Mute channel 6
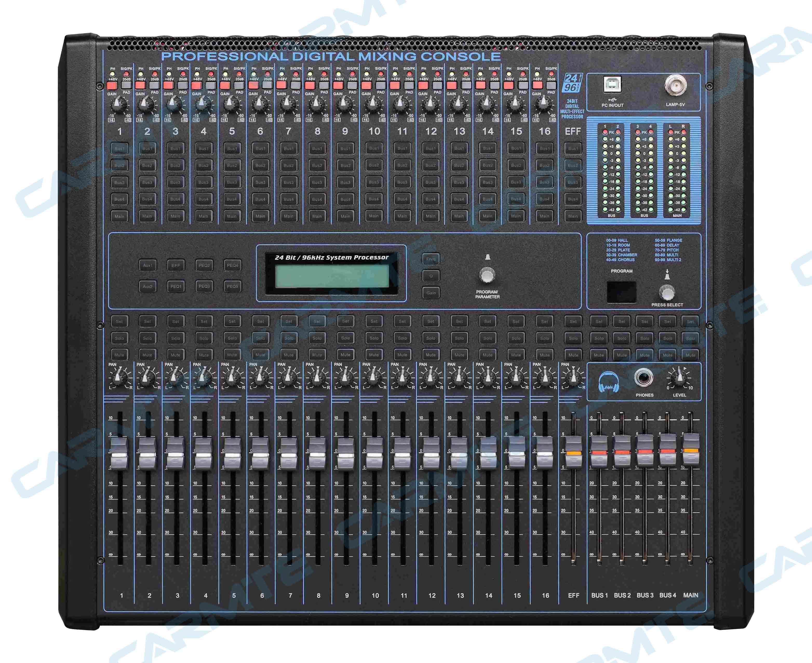This screenshot has height=663, width=812. [260, 355]
